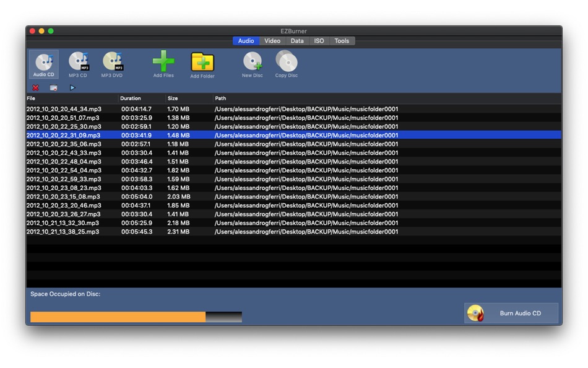588x368 pixels.
Task: Select file 2012_10_20_22_59_33.mp3
Action: pos(64,179)
